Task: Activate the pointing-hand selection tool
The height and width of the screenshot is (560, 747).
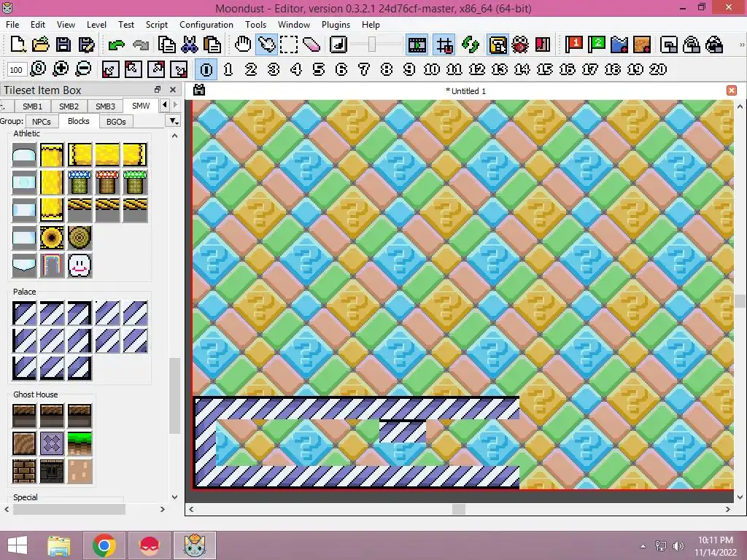Action: click(x=266, y=44)
